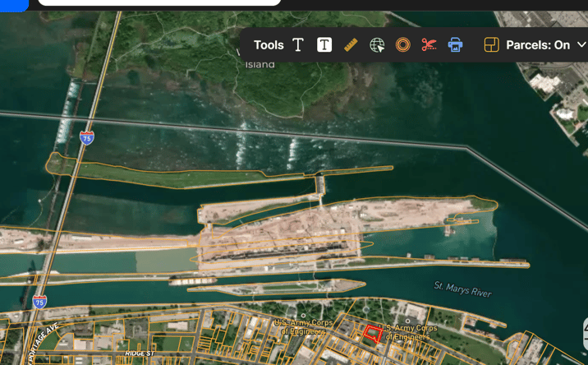
Task: Open the blue print map tool
Action: point(455,45)
